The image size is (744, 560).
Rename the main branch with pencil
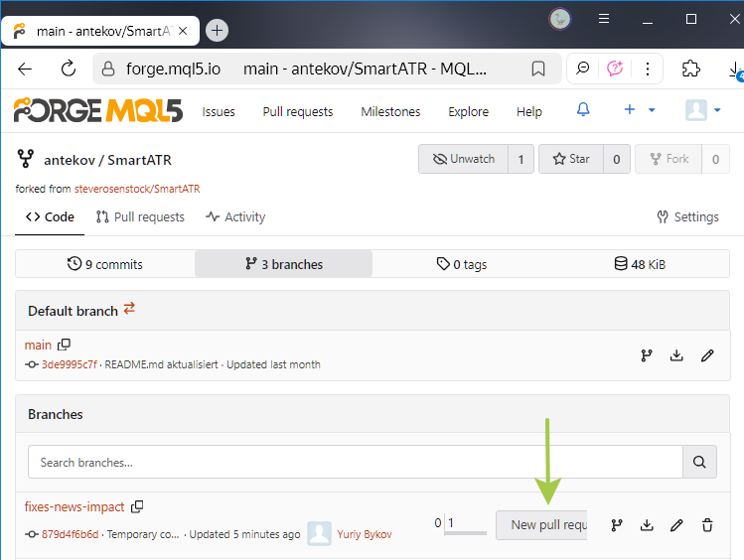707,355
